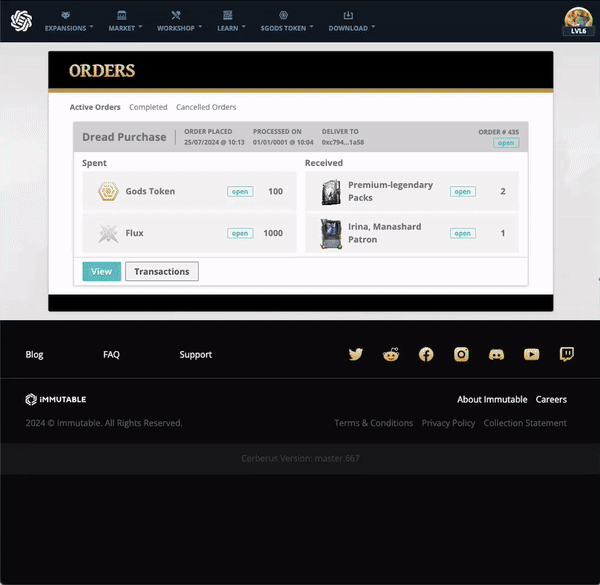Screen dimensions: 600x585
Task: Click the Dread Purchase order title
Action: (124, 137)
